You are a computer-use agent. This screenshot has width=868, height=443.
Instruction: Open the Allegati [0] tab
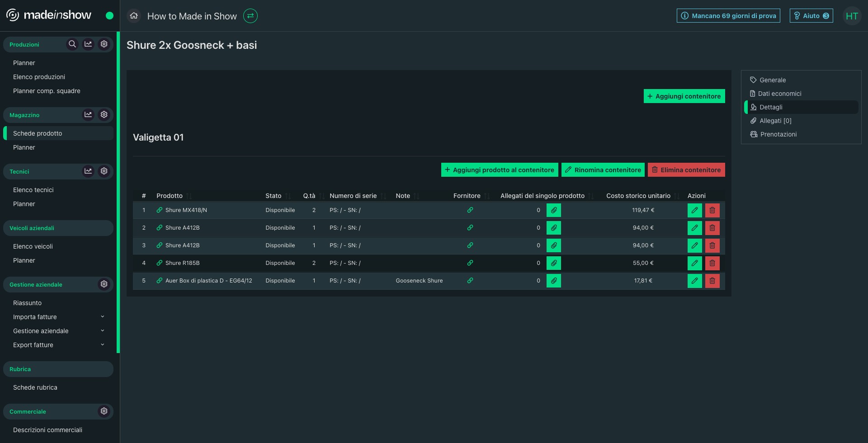[801, 121]
